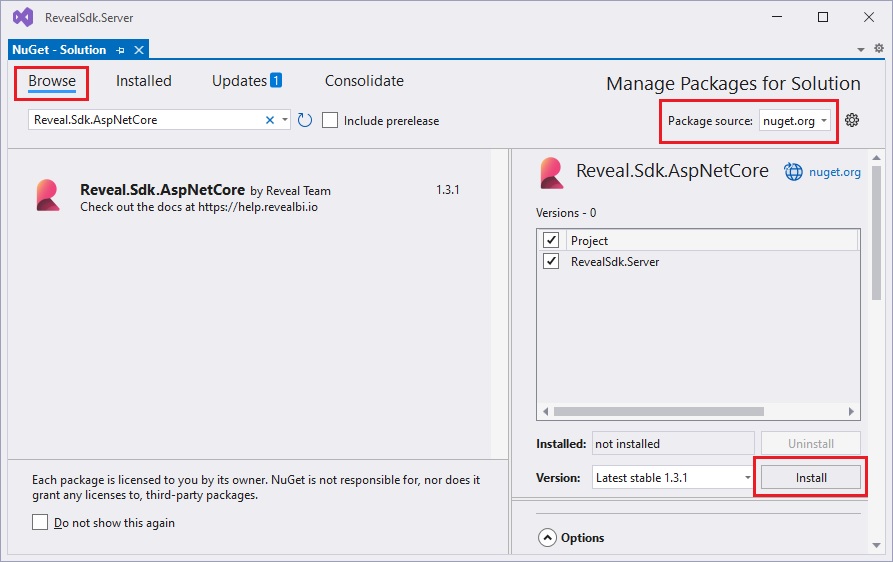Clear the search text with X icon
Image resolution: width=893 pixels, height=562 pixels.
[x=269, y=120]
